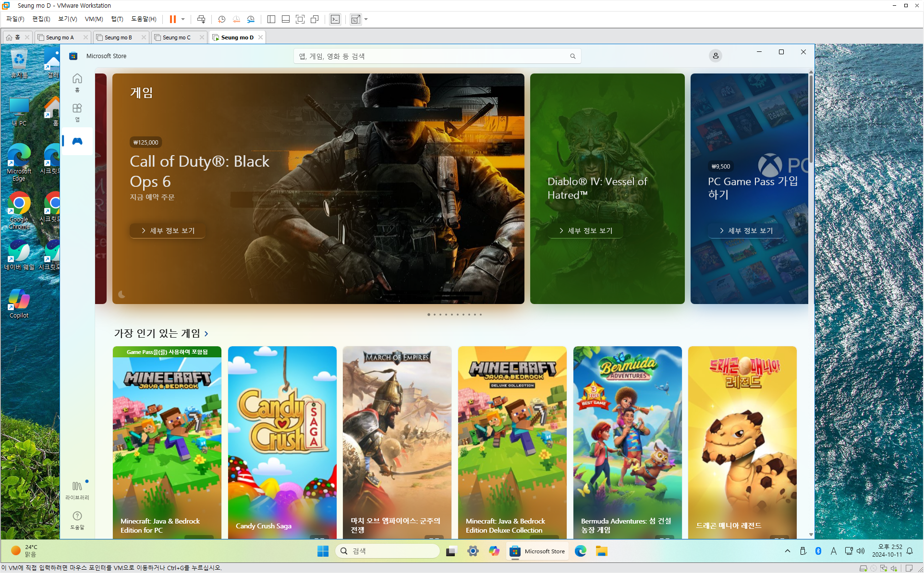Open the Store Home sidebar icon
The width and height of the screenshot is (924, 573).
[x=77, y=82]
